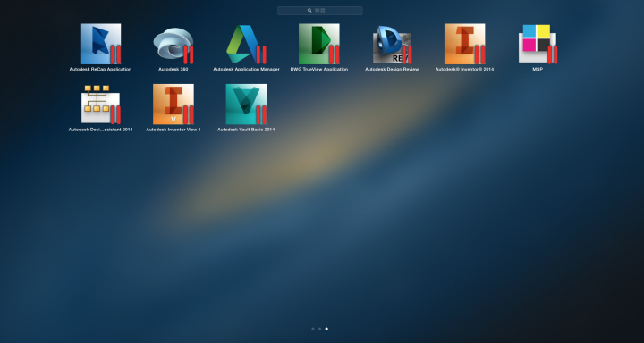Select the third Launchpad page dot
This screenshot has width=644, height=343.
click(x=326, y=329)
